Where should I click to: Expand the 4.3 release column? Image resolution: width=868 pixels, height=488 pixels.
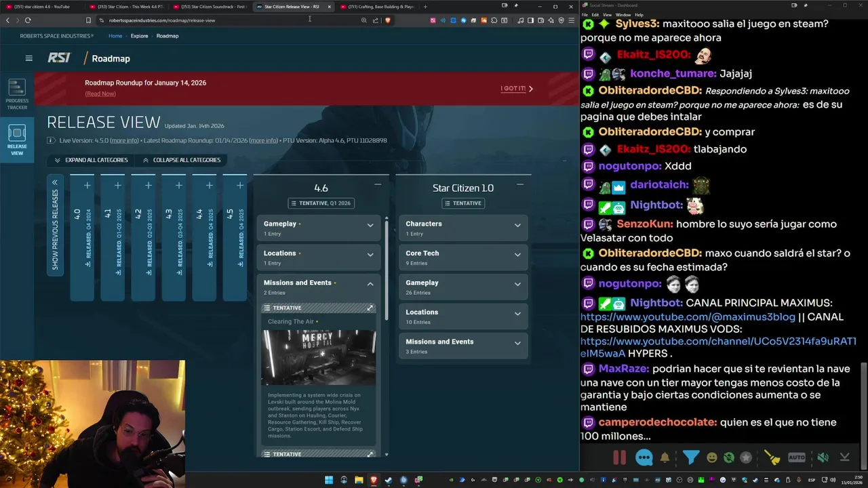pos(178,185)
